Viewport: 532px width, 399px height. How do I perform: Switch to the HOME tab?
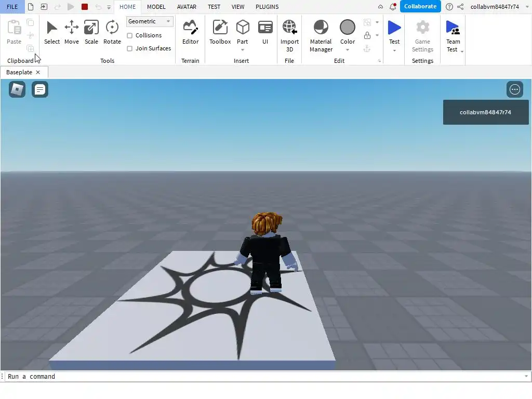128,7
